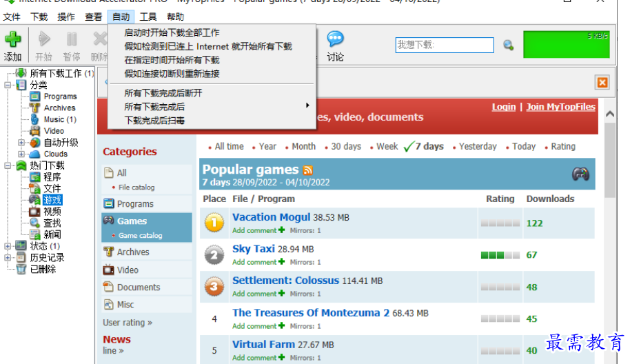Select 所有下载工作 (1) tree item
This screenshot has width=630, height=364.
62,73
